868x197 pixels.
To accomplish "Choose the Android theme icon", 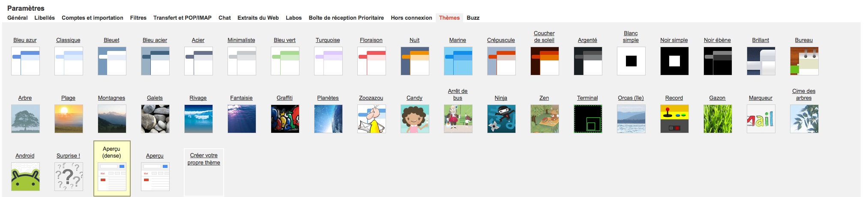I will [25, 176].
